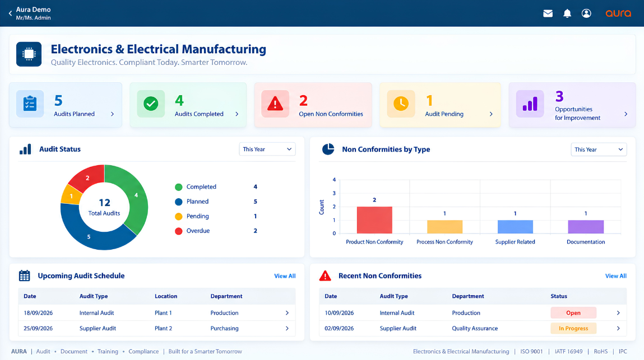Click ISO 9001 in the footer
This screenshot has width=644, height=360.
(531, 352)
